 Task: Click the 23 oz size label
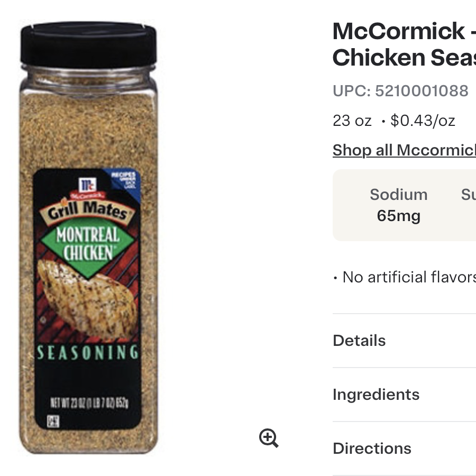click(351, 120)
